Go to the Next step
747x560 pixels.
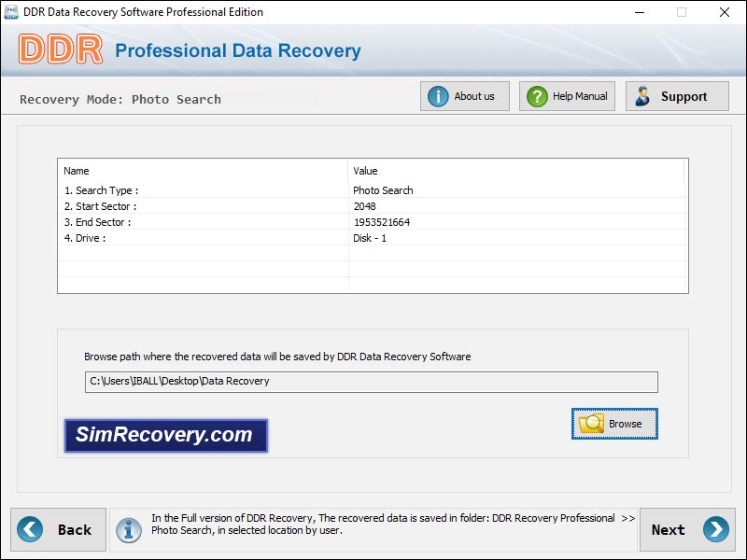687,529
